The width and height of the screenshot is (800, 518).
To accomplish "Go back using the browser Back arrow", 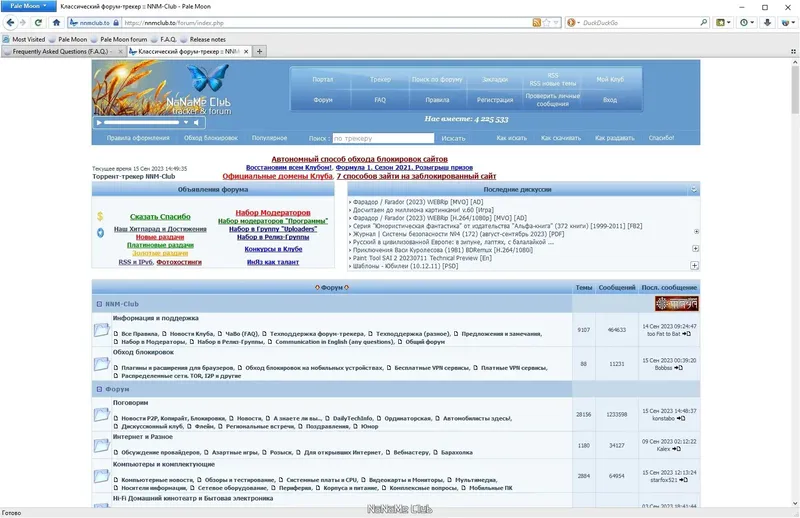I will click(x=10, y=22).
